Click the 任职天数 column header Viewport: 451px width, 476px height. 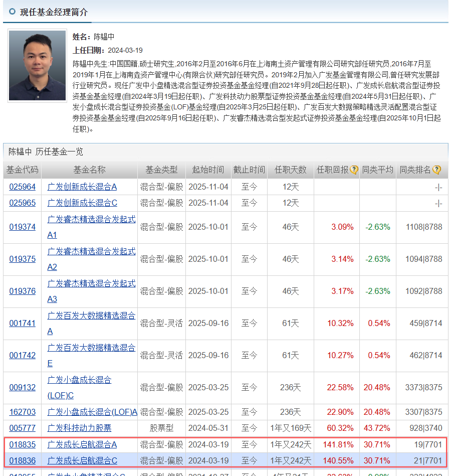pos(291,170)
